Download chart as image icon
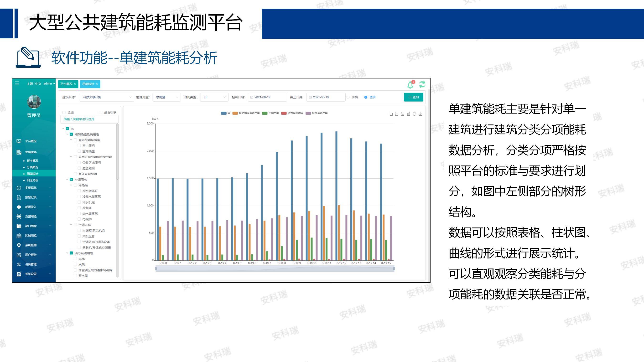This screenshot has height=362, width=644. (420, 114)
